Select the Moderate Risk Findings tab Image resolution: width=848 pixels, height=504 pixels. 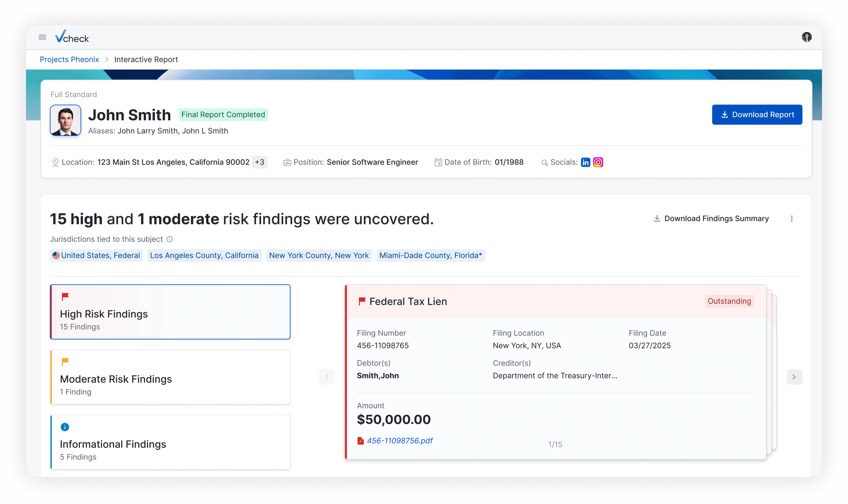pos(170,377)
